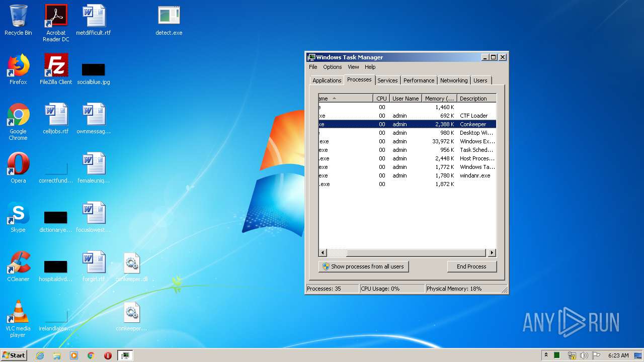Select the conkeeper... gear file icon
644x362 pixels.
point(131,316)
